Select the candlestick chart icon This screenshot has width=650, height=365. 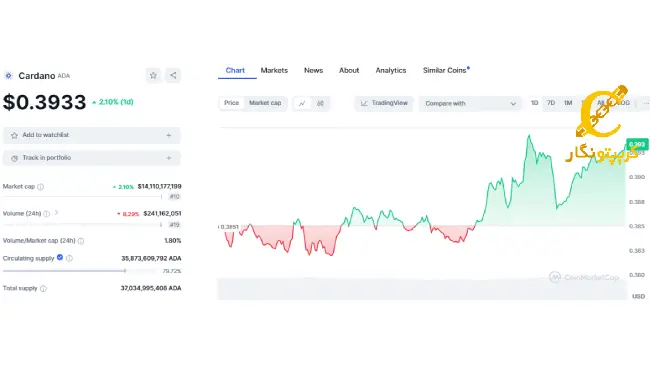[x=320, y=103]
